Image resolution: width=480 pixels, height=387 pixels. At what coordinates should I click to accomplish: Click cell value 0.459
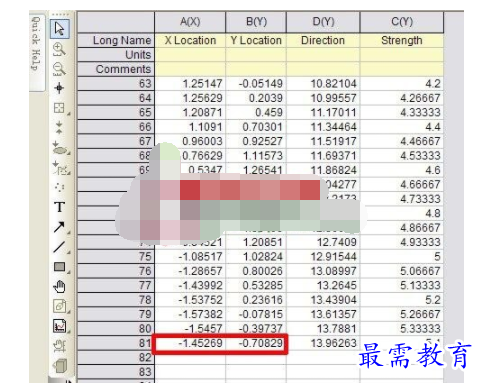(269, 113)
